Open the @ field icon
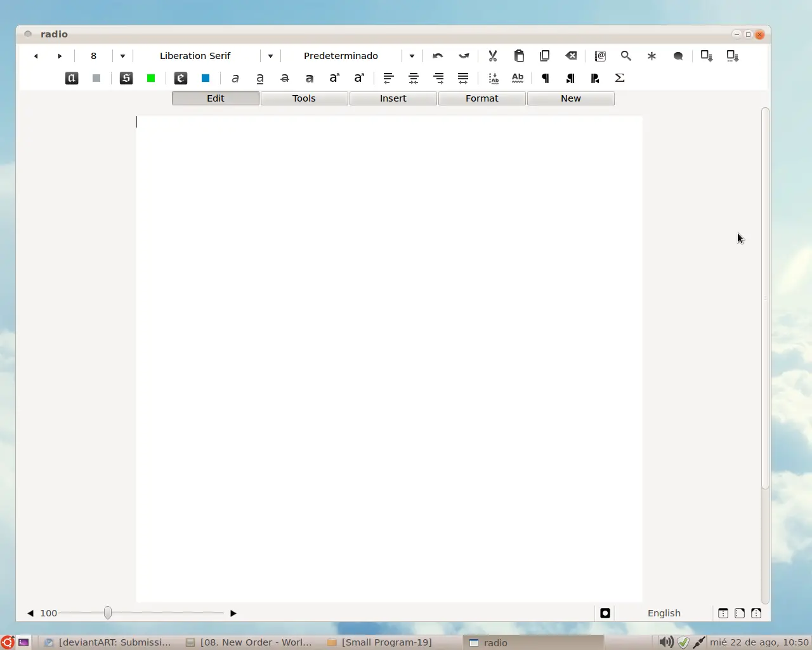Image resolution: width=812 pixels, height=650 pixels. pos(600,56)
